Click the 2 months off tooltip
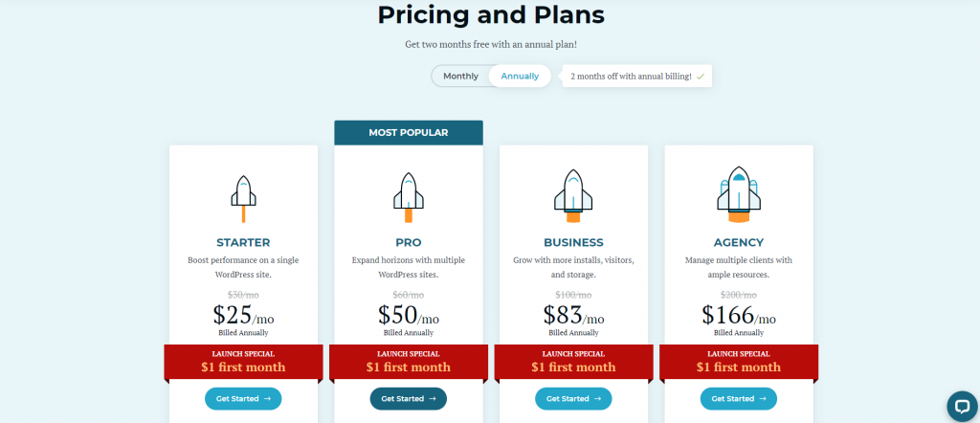 click(x=636, y=77)
